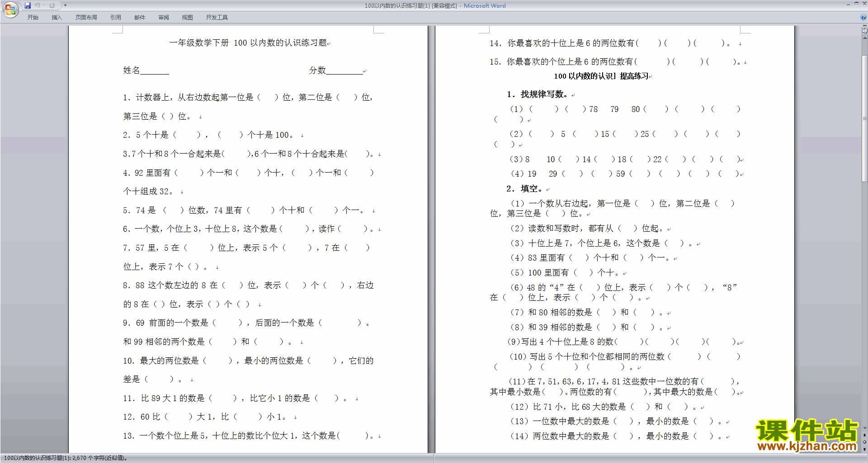Click the vertical scrollbar down arrow
This screenshot has height=463, width=868.
point(864,428)
